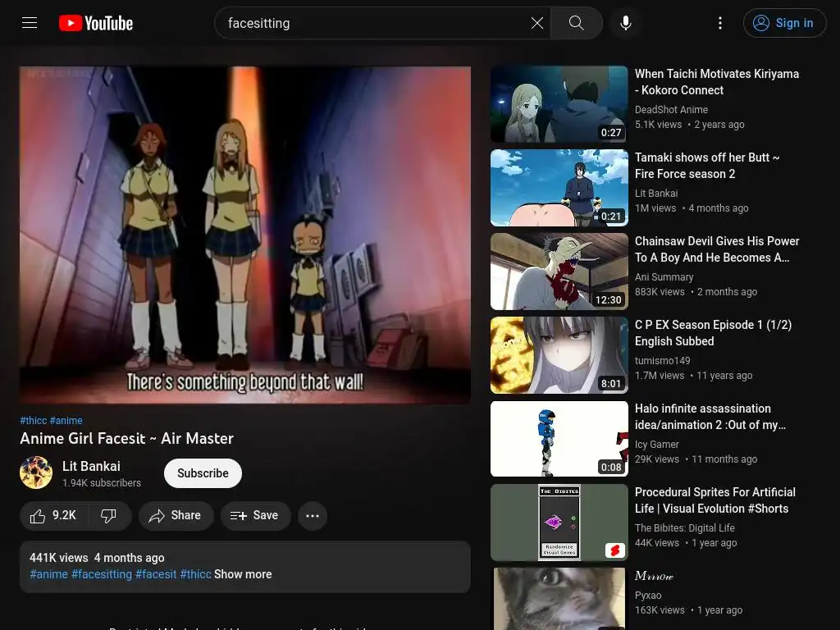Screen dimensions: 840x630
Task: Open Procedural Sprites Shorts thumbnail
Action: 559,523
